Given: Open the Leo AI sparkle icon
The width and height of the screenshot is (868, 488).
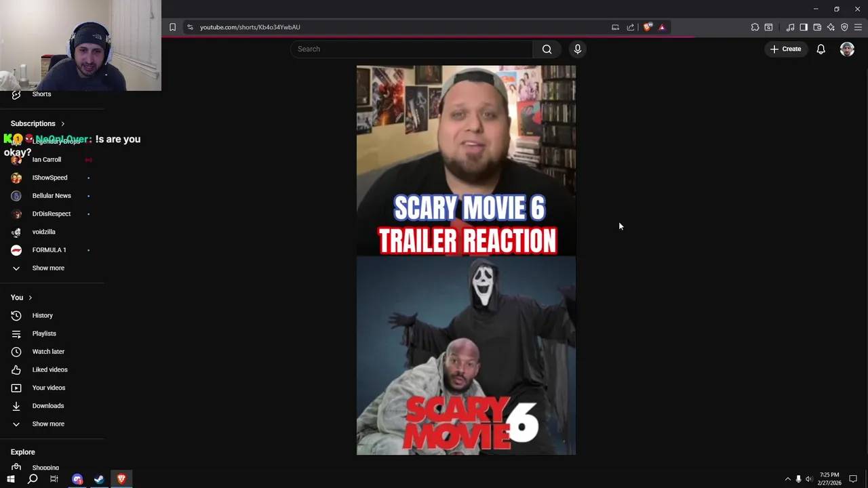Looking at the screenshot, I should point(831,27).
